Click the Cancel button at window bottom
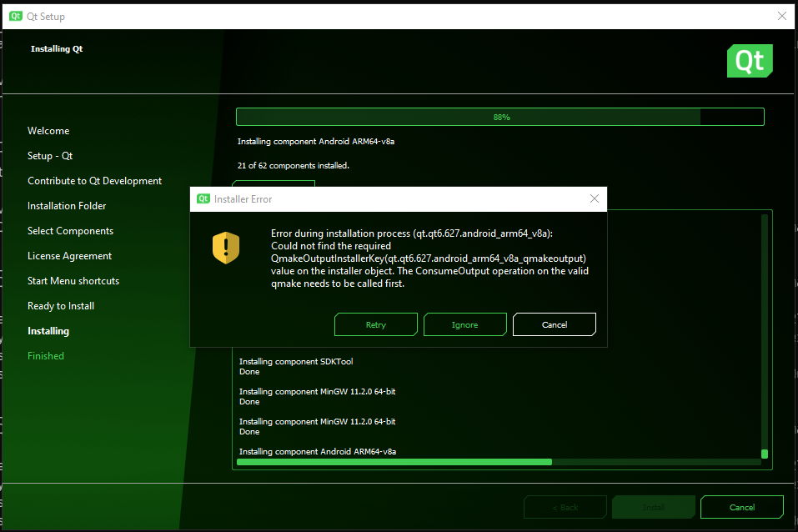 pos(741,507)
